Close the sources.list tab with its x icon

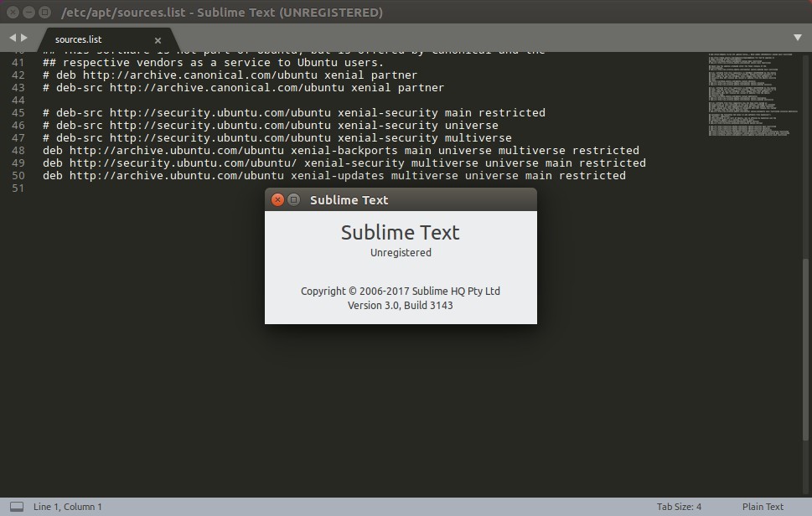(x=158, y=39)
